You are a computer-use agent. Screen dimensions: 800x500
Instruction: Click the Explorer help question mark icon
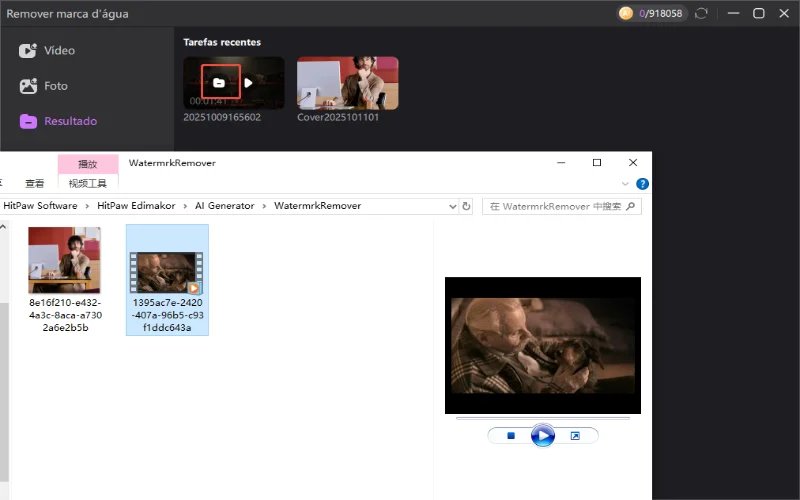642,184
